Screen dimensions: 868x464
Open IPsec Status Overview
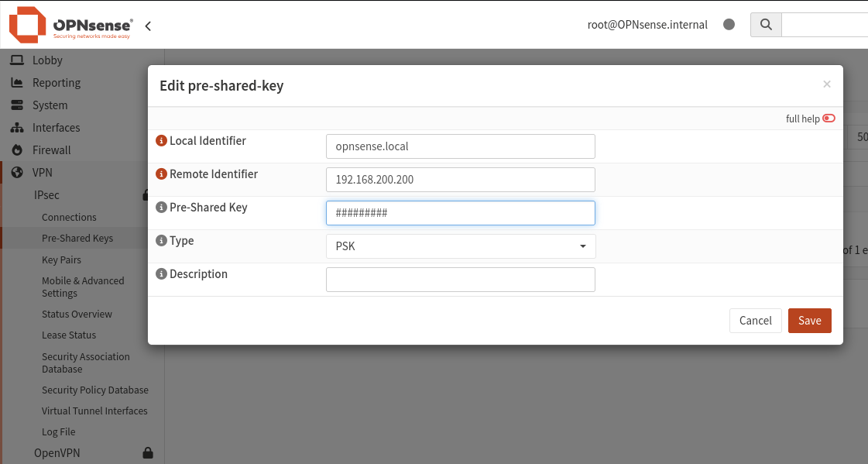pyautogui.click(x=77, y=314)
